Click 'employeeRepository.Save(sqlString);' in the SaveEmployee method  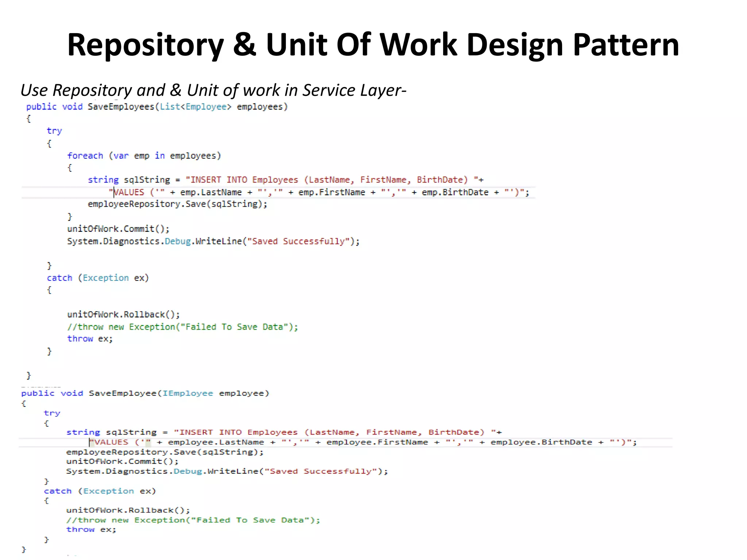click(165, 452)
